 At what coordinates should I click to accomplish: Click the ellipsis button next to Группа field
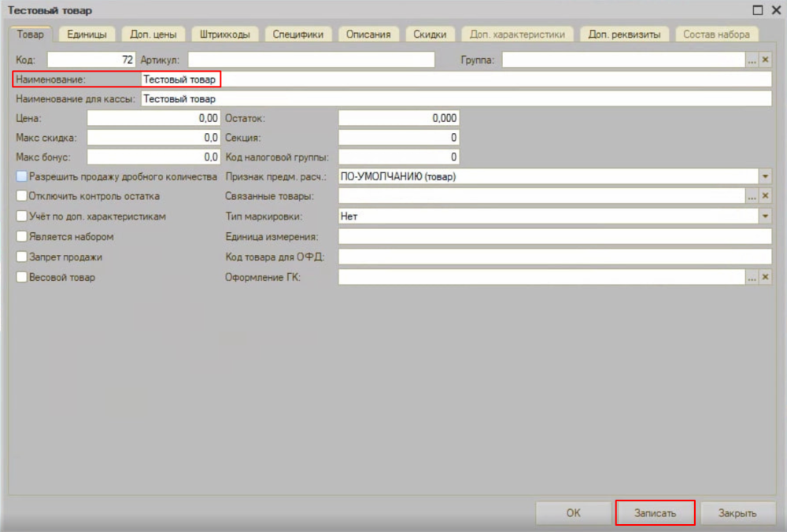(752, 60)
